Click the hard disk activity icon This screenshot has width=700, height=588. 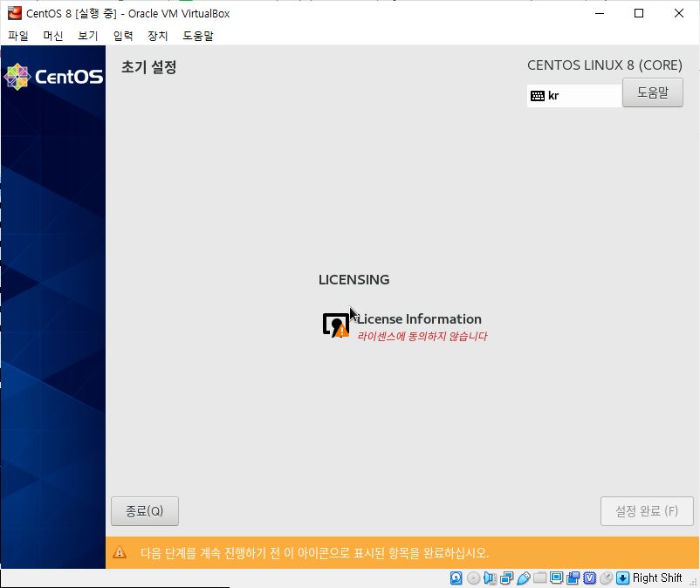pyautogui.click(x=456, y=578)
